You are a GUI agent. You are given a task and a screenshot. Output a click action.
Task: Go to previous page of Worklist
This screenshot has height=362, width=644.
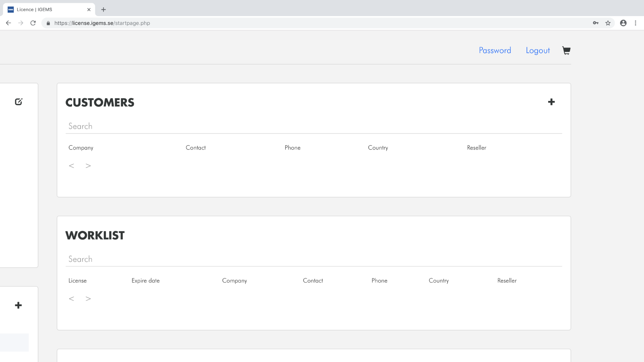tap(71, 298)
